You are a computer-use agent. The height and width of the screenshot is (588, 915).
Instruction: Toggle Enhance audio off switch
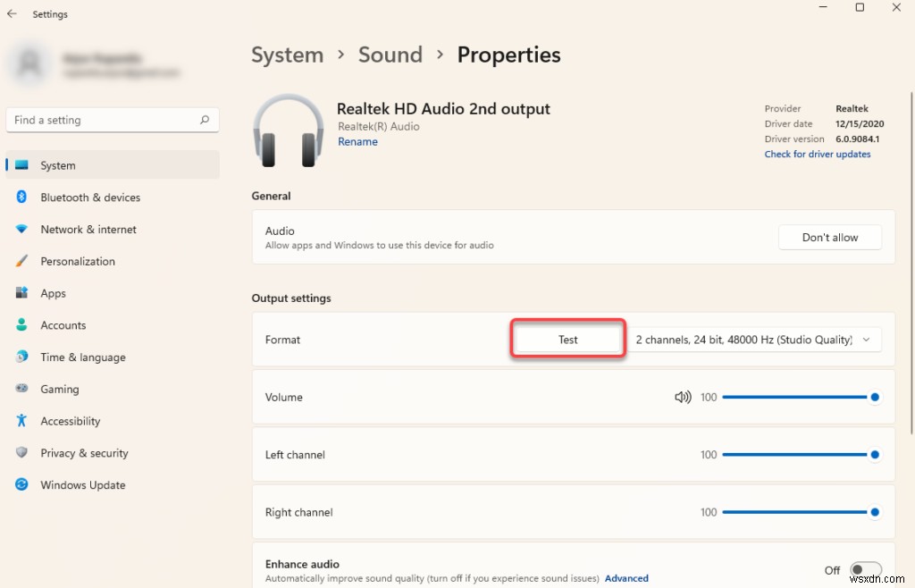864,568
